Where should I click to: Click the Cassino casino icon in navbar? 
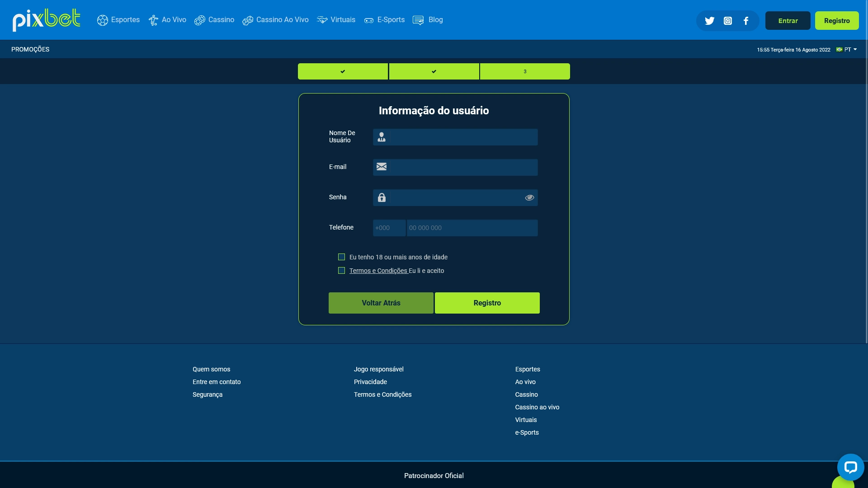tap(199, 20)
